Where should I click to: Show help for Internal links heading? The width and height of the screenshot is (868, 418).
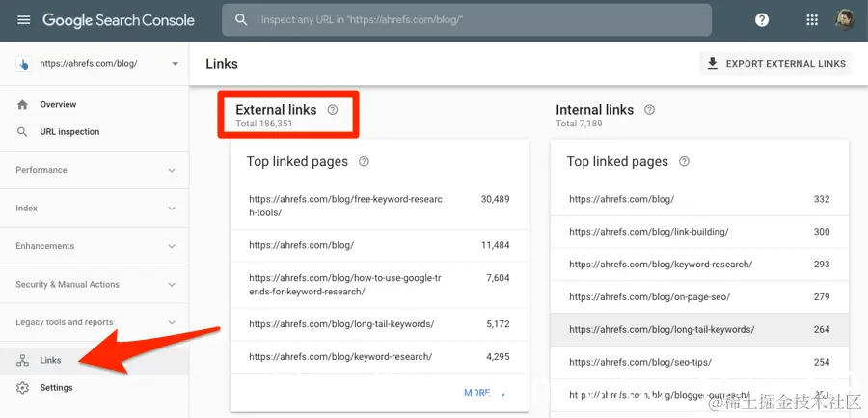point(649,110)
